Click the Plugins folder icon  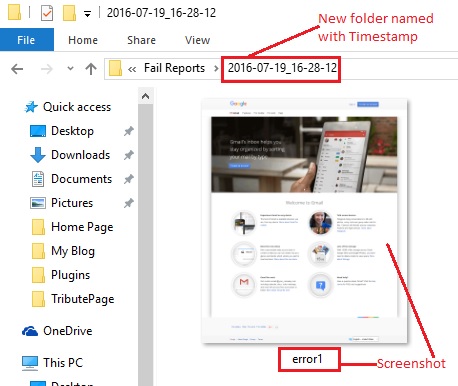point(38,275)
